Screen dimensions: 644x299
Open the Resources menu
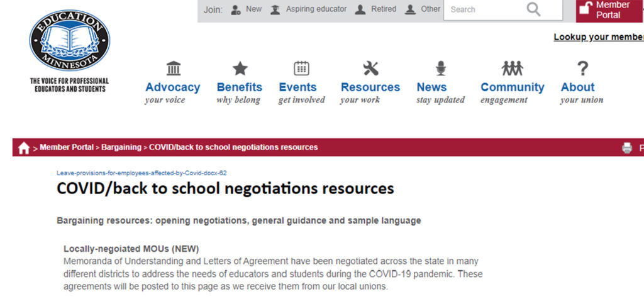pos(370,87)
